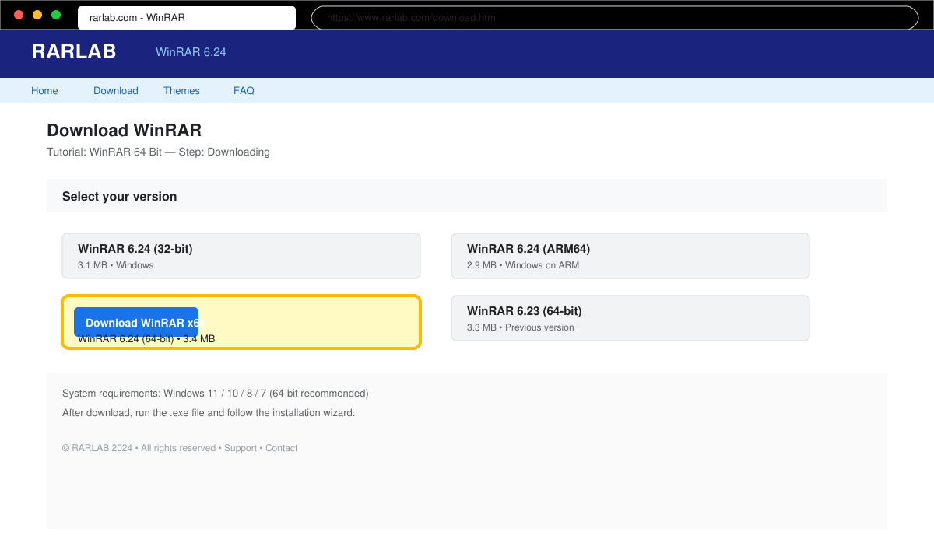Click the '2.9 MB • Windows on ARM' text
This screenshot has width=934, height=560.
pyautogui.click(x=523, y=265)
